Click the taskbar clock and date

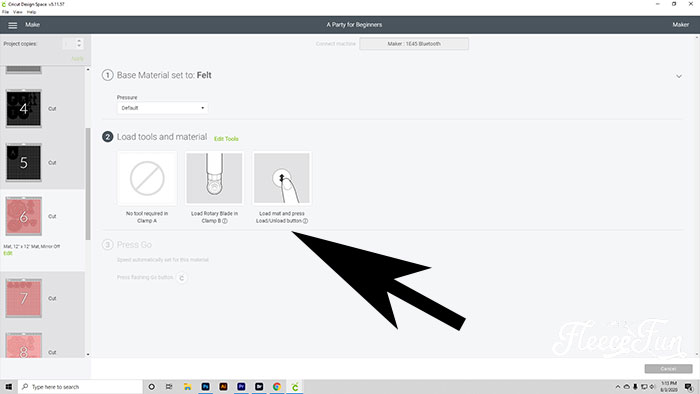pyautogui.click(x=669, y=387)
